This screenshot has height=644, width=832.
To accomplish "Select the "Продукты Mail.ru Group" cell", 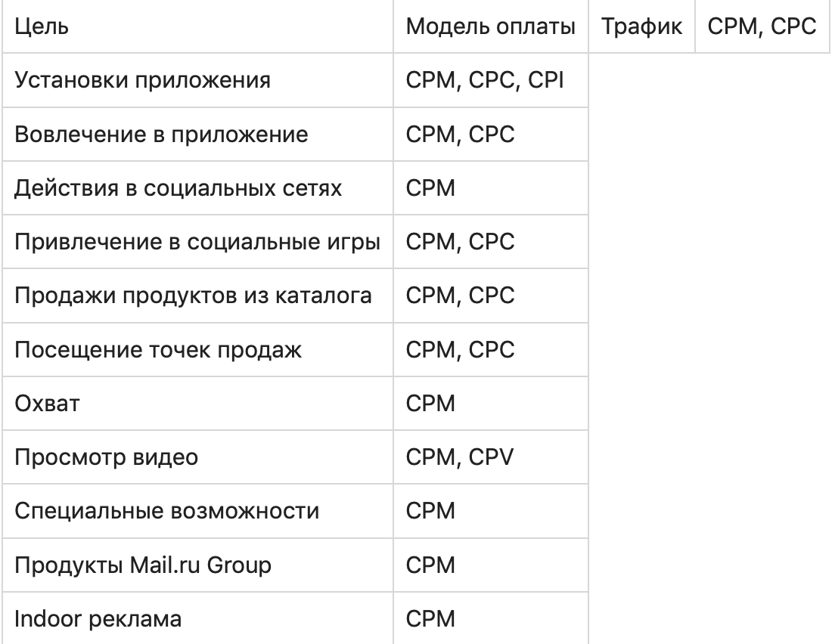I will (x=142, y=565).
